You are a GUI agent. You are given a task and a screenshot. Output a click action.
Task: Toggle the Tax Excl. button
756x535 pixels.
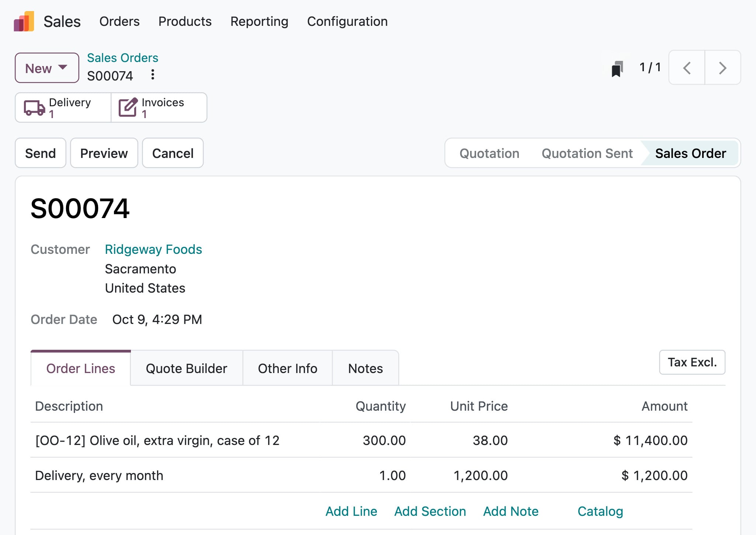[692, 362]
